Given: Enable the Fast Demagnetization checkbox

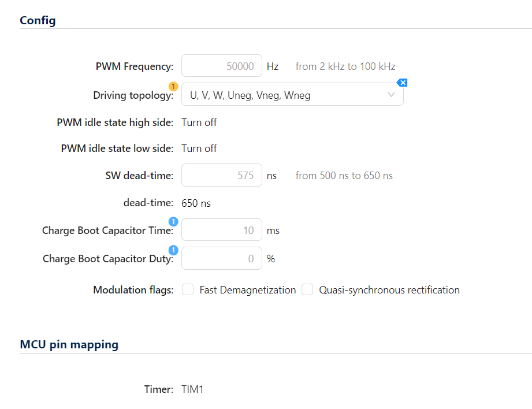Looking at the screenshot, I should (188, 290).
